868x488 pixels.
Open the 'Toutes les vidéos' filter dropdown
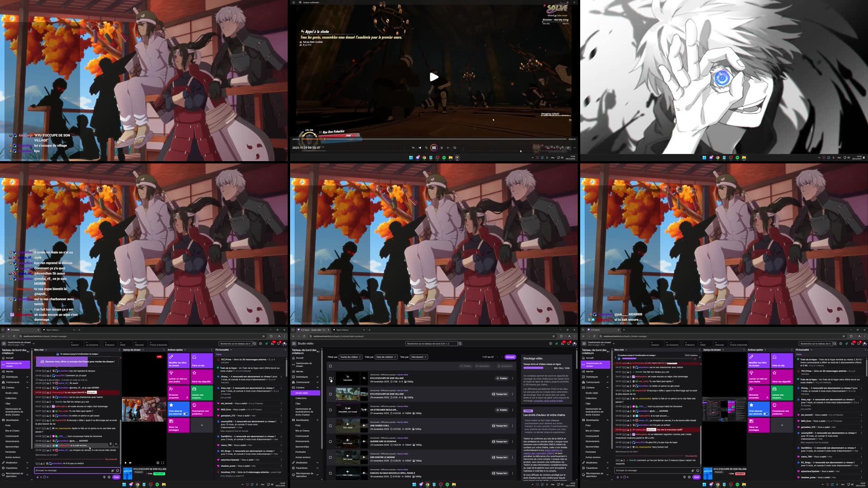(x=350, y=357)
